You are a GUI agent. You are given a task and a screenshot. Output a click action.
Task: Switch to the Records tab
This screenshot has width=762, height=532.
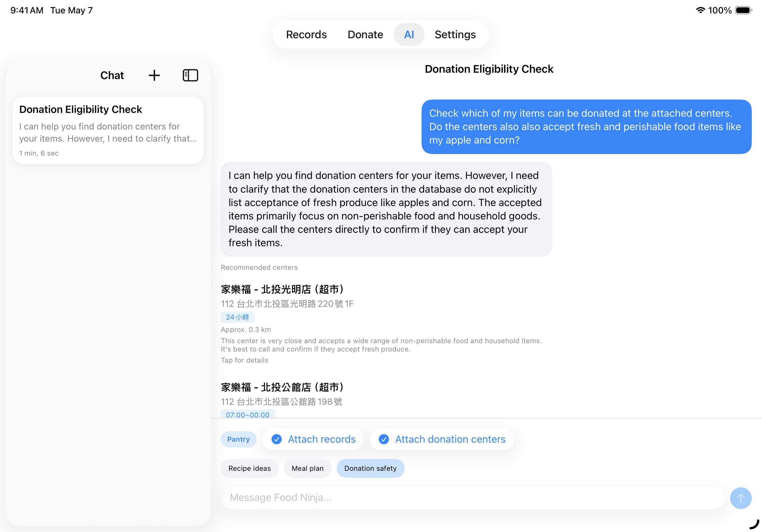[x=306, y=34]
